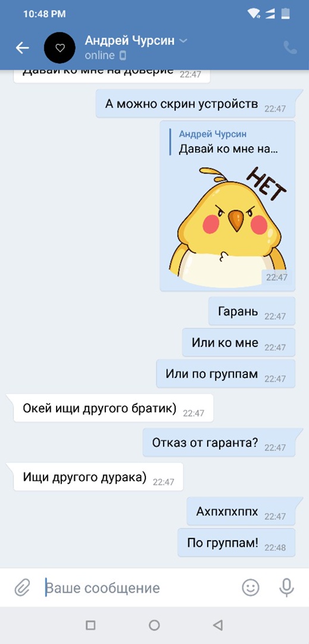Select the 'По группам!' message bubble
The height and width of the screenshot is (644, 309).
tap(236, 543)
